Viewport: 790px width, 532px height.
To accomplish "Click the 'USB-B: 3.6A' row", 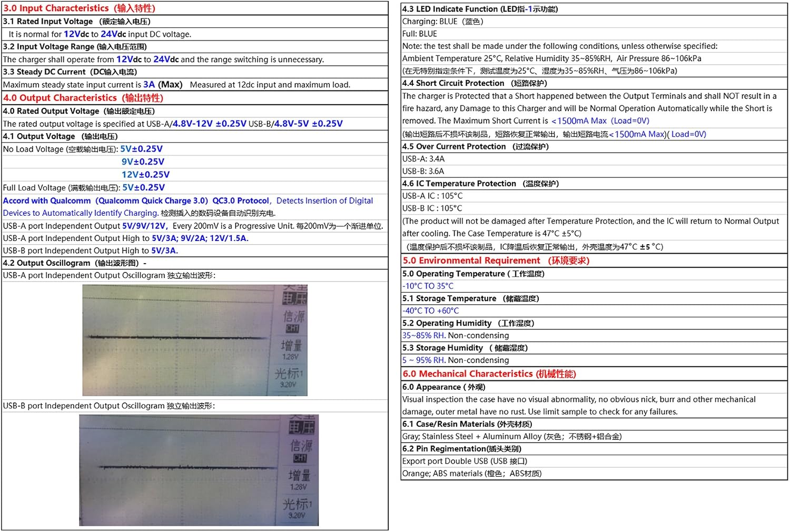I will point(423,171).
